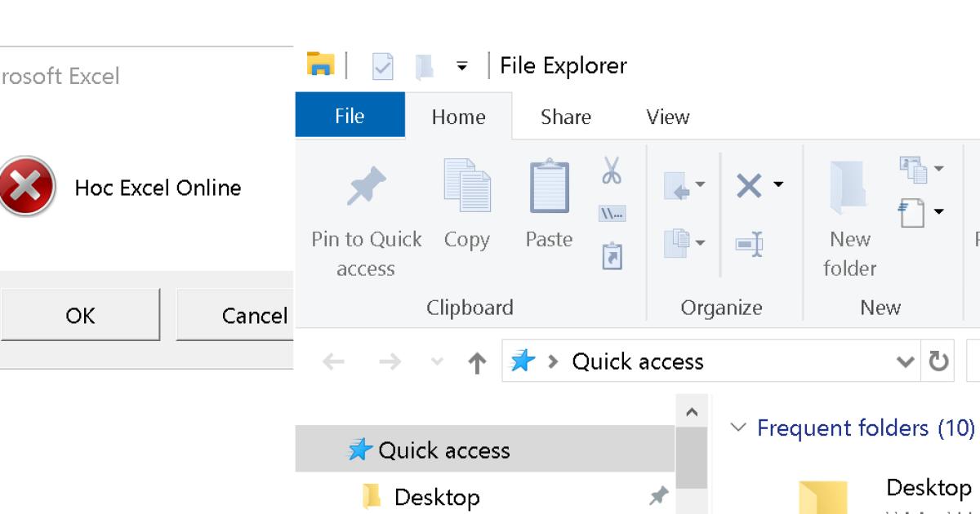Open the File menu
The width and height of the screenshot is (980, 514).
[350, 116]
